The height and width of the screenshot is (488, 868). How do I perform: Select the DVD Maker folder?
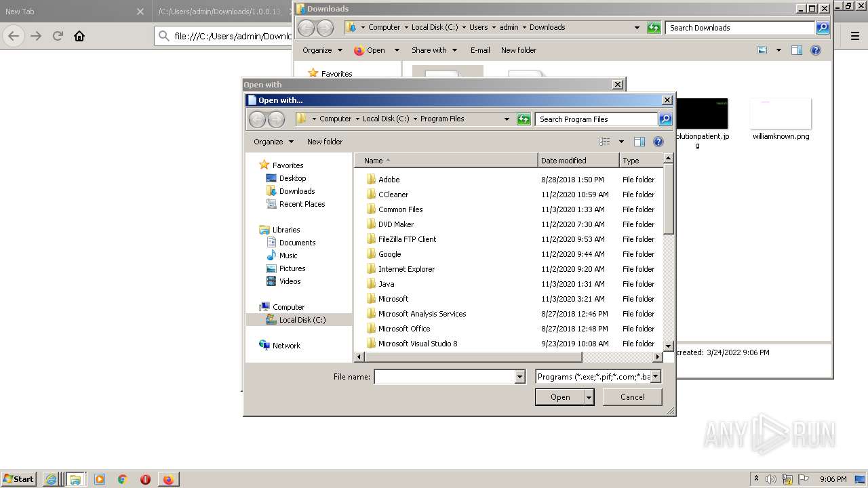point(396,224)
